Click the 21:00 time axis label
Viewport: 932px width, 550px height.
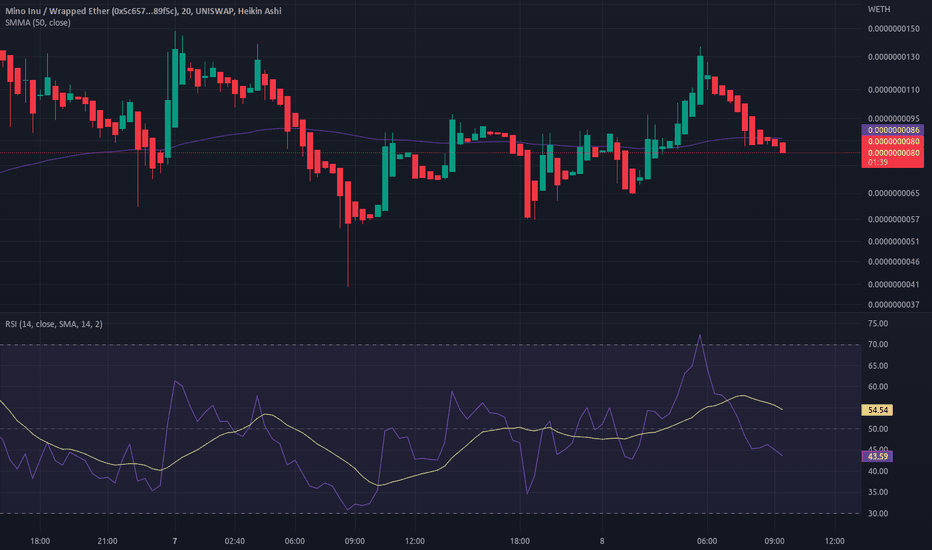click(x=107, y=541)
